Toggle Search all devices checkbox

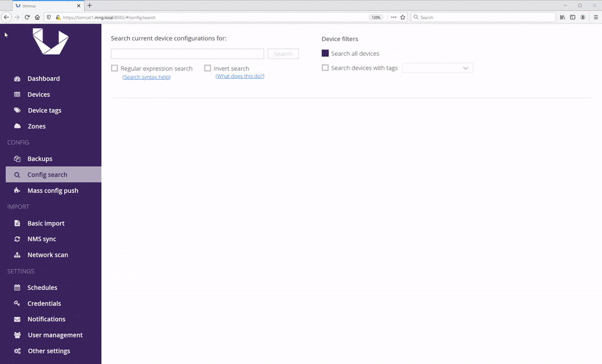pos(325,53)
